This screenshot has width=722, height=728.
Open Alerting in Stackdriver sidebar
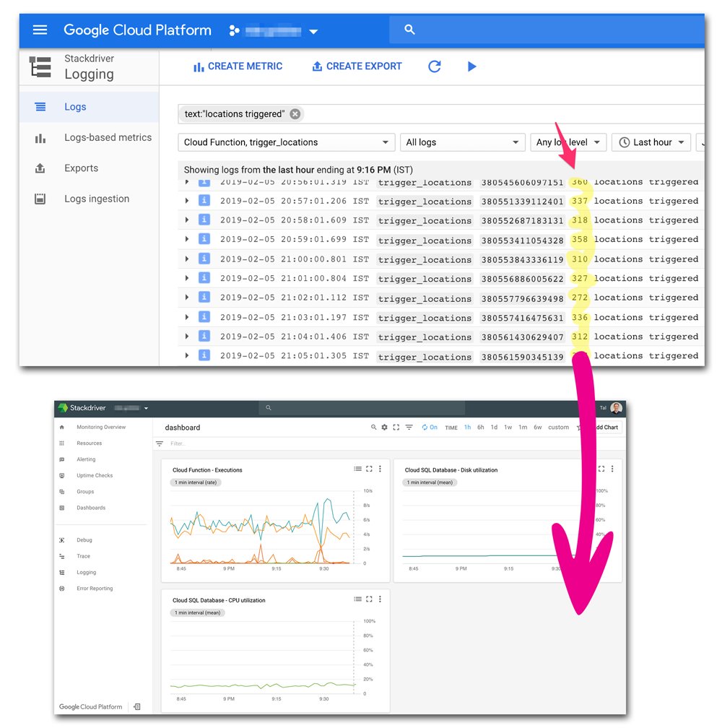coord(87,459)
